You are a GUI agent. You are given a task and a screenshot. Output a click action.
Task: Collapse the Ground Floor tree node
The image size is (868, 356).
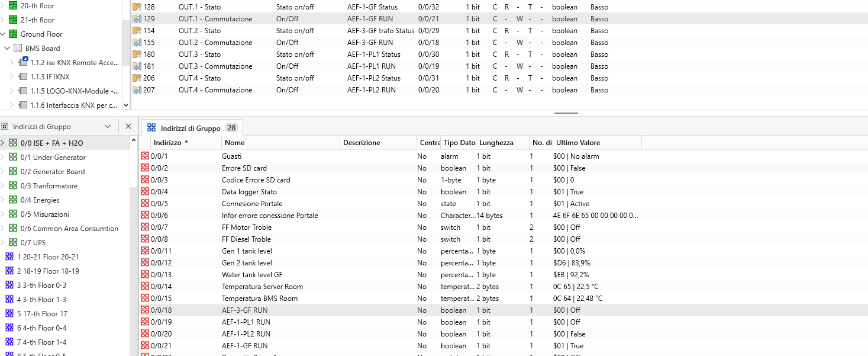[x=4, y=34]
